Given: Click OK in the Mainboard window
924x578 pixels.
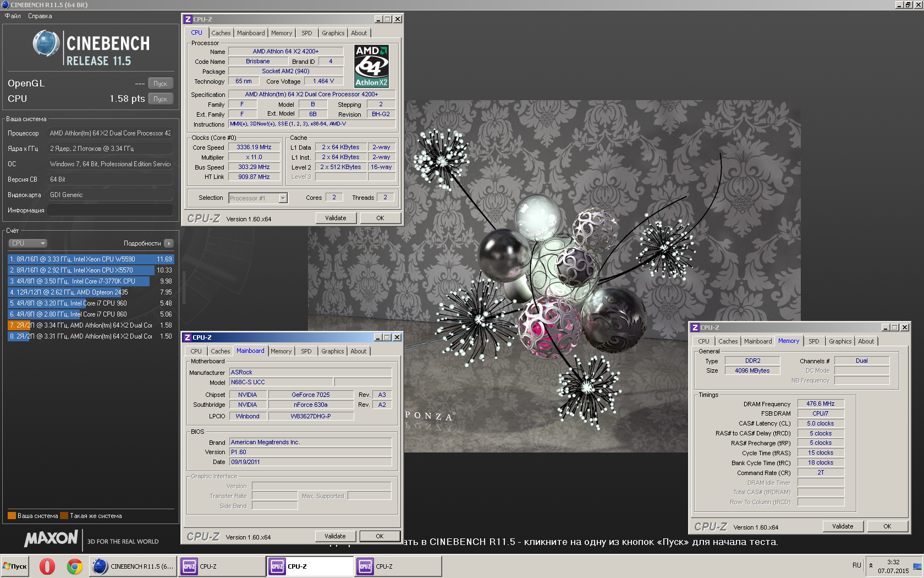Looking at the screenshot, I should pyautogui.click(x=380, y=536).
